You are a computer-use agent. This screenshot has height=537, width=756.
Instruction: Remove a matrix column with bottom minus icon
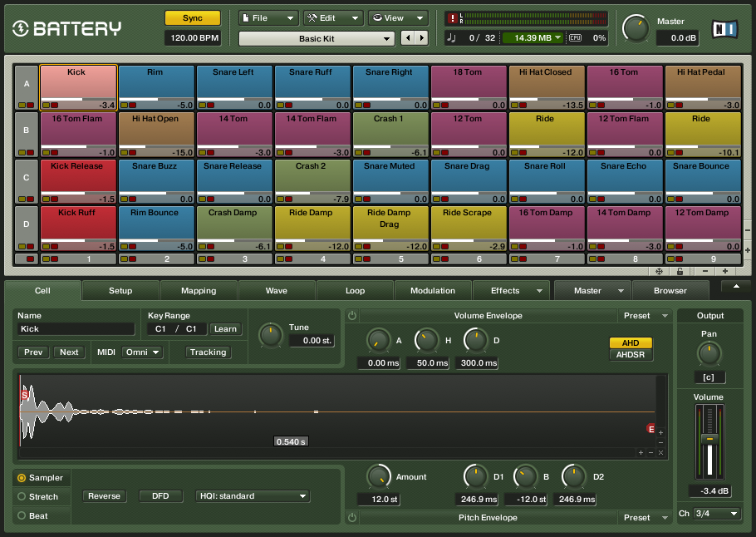pyautogui.click(x=705, y=271)
